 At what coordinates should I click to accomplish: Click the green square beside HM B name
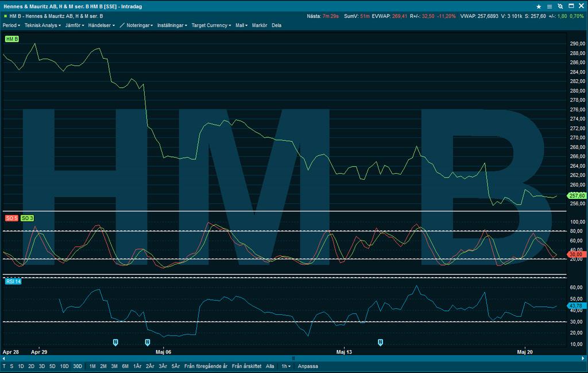point(5,16)
